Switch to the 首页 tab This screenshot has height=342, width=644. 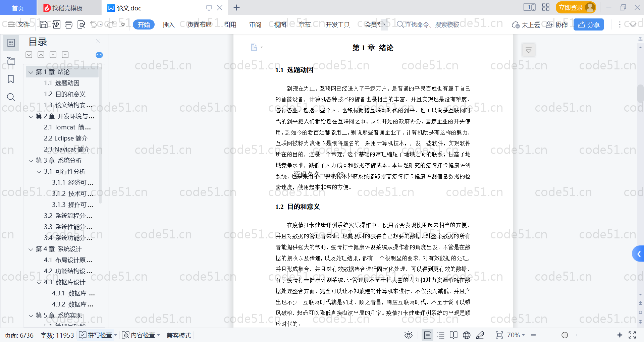[x=18, y=8]
